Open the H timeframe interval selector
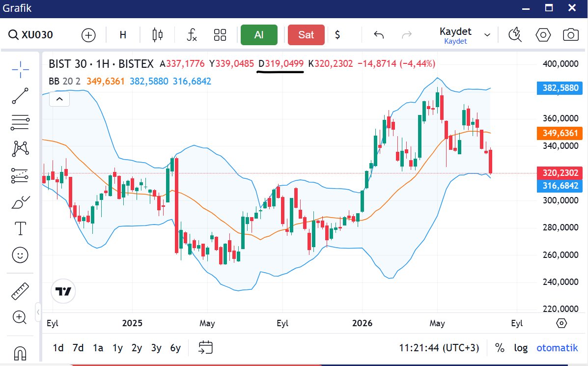588x366 pixels. point(123,35)
